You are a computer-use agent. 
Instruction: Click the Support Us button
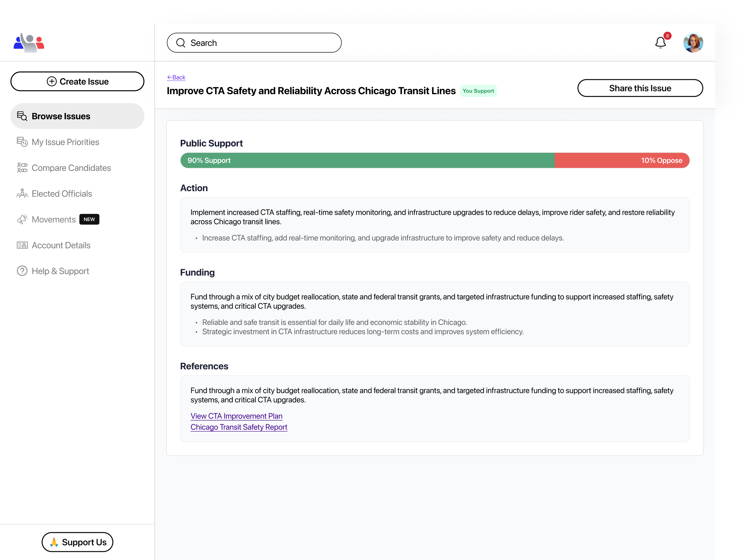[77, 542]
